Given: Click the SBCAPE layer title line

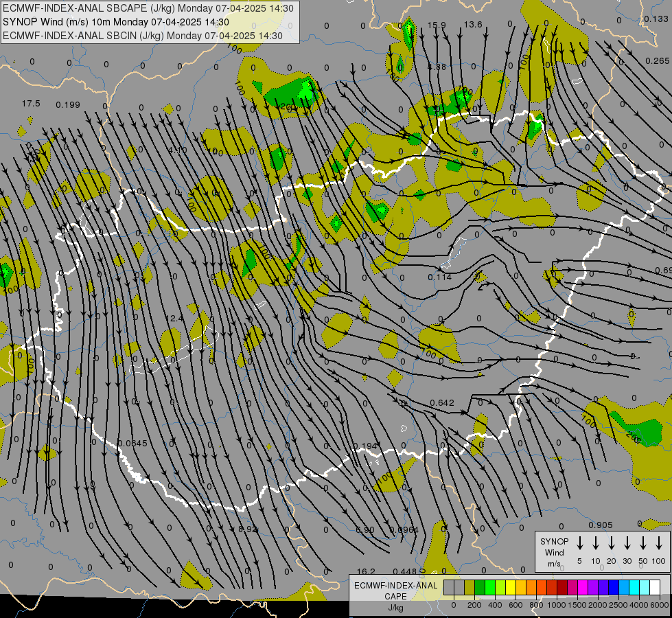Looking at the screenshot, I should click(x=148, y=8).
